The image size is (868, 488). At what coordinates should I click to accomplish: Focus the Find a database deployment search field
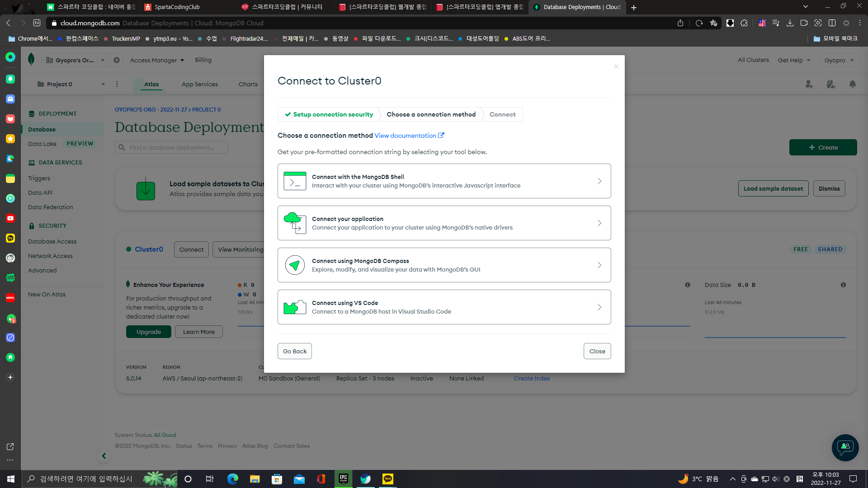point(171,147)
